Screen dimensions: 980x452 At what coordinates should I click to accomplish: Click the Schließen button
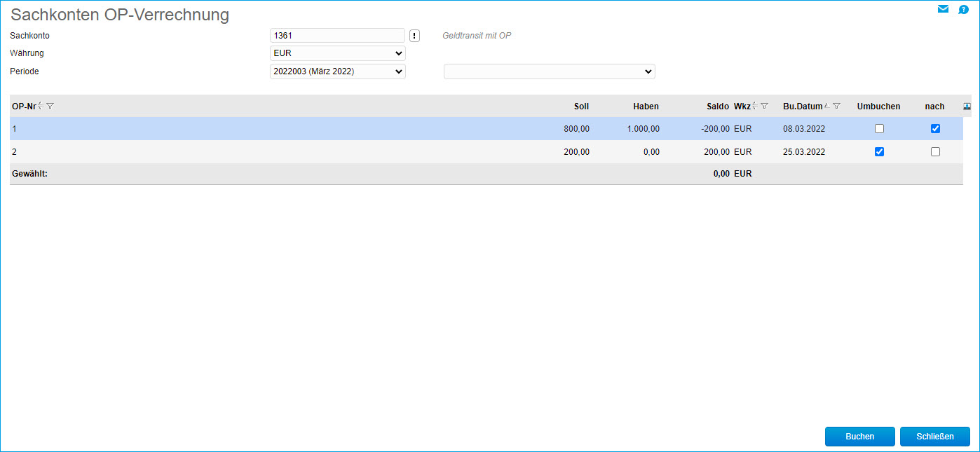(934, 437)
